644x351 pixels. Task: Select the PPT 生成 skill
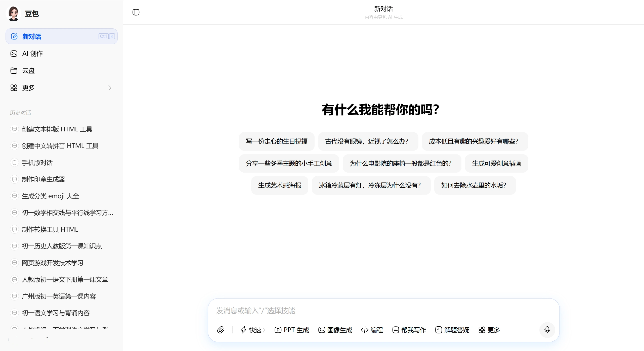coord(292,330)
